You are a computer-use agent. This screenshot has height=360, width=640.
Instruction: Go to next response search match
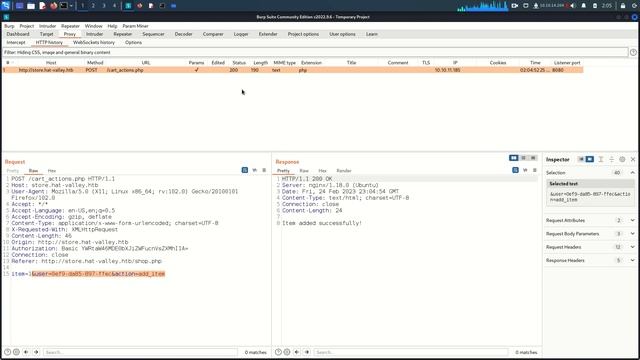307,352
